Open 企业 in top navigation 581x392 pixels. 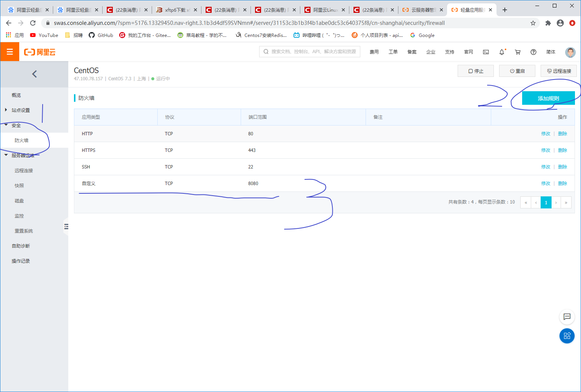(430, 52)
